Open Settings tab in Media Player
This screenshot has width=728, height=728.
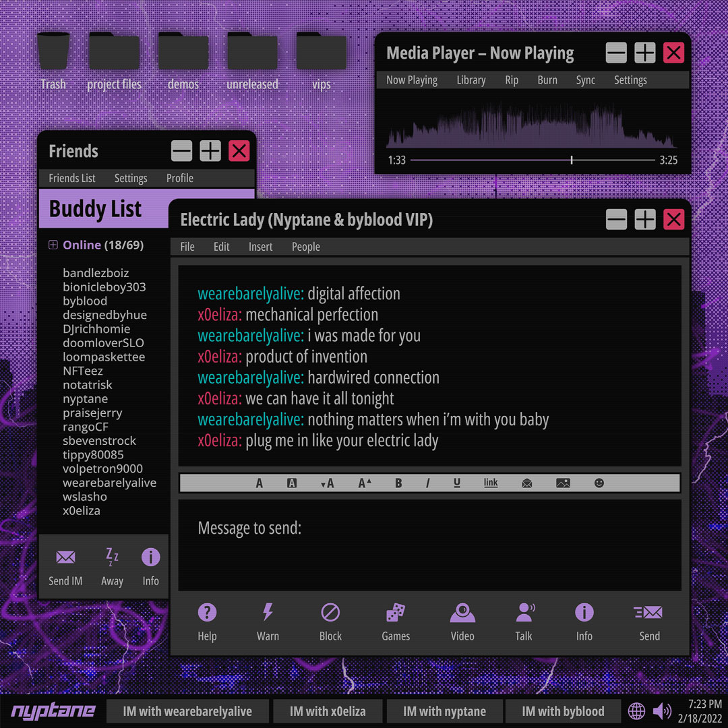(630, 80)
